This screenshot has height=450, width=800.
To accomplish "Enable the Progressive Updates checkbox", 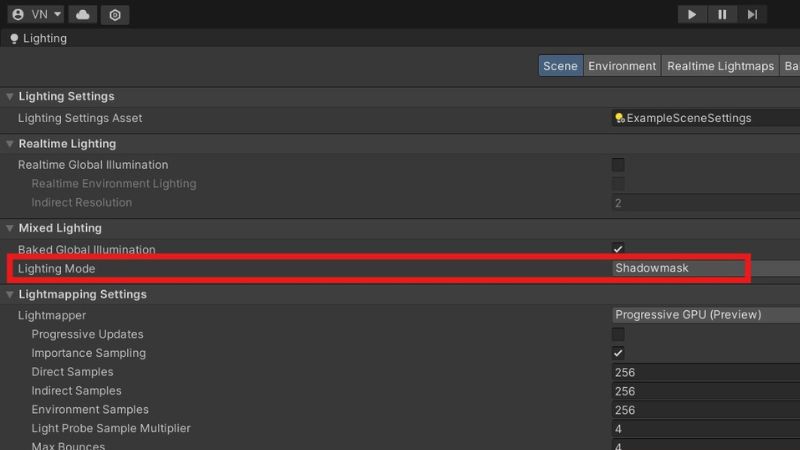I will click(618, 334).
